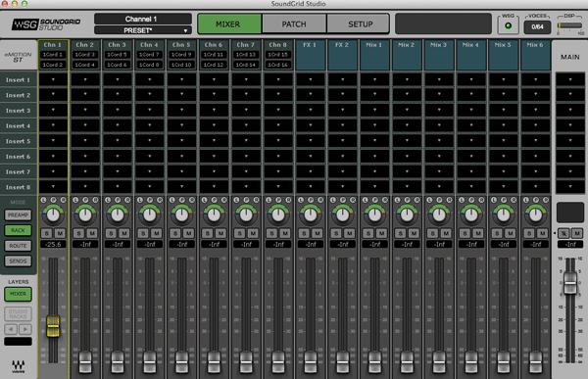Image resolution: width=588 pixels, height=379 pixels.
Task: Click the Channel 1 name field
Action: click(143, 19)
